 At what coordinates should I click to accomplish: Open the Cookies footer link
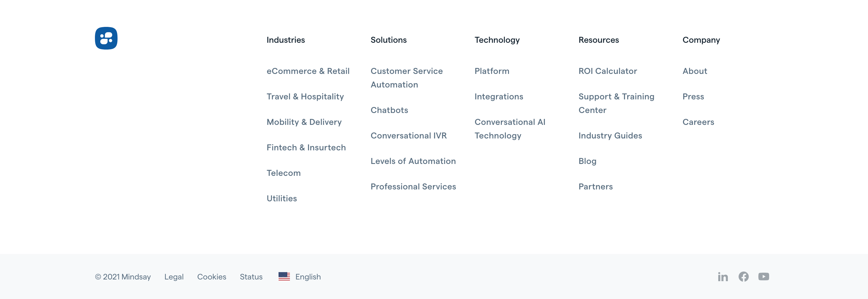click(212, 277)
